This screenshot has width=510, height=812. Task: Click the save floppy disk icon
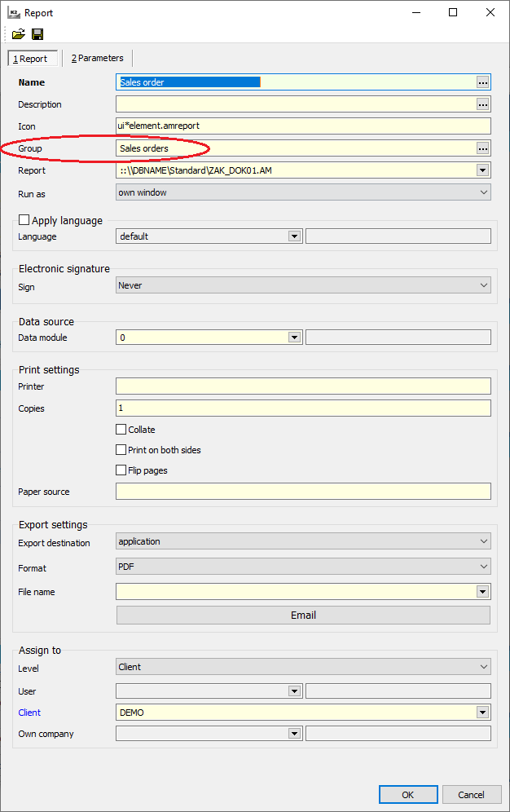coord(37,34)
